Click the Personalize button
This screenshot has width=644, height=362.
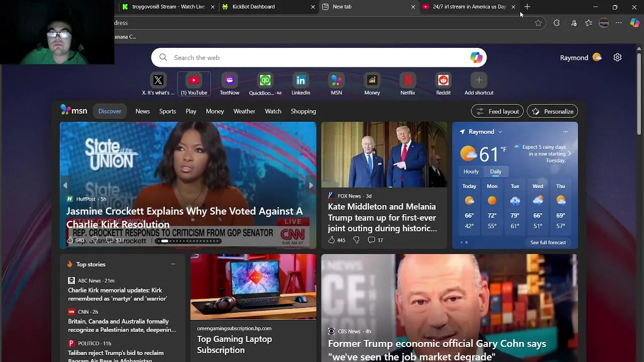click(x=552, y=111)
